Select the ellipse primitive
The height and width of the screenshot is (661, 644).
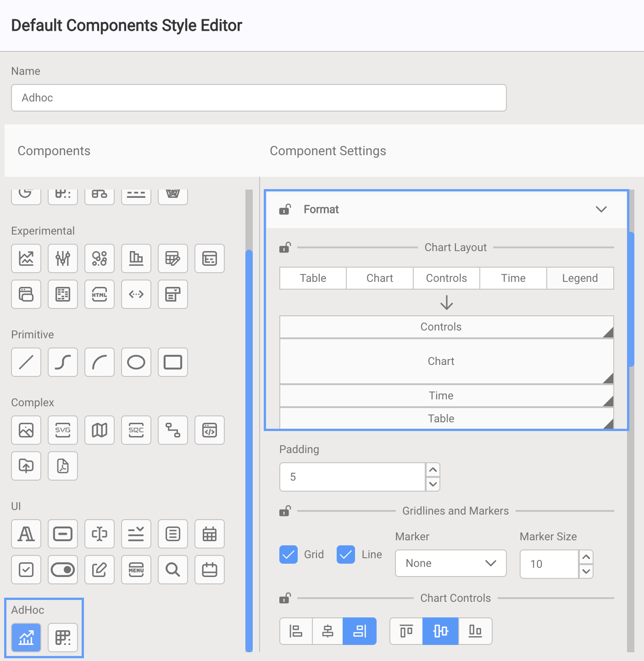136,362
